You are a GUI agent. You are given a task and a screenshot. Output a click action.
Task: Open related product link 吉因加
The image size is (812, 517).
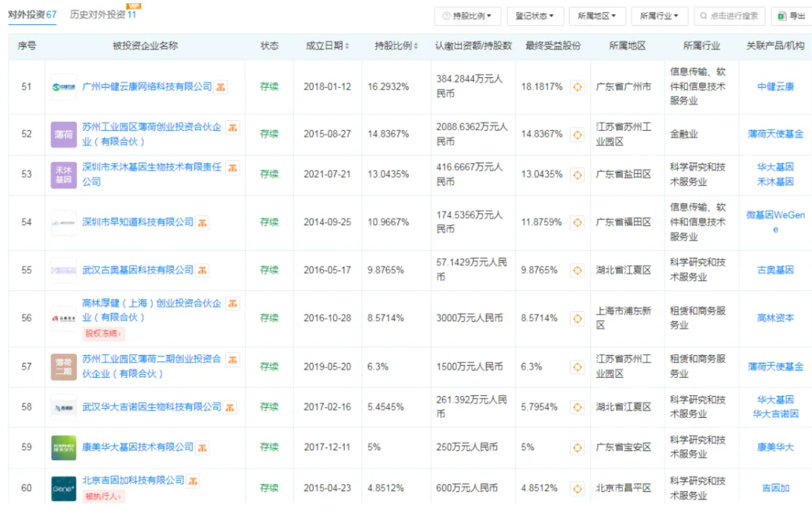pyautogui.click(x=775, y=488)
